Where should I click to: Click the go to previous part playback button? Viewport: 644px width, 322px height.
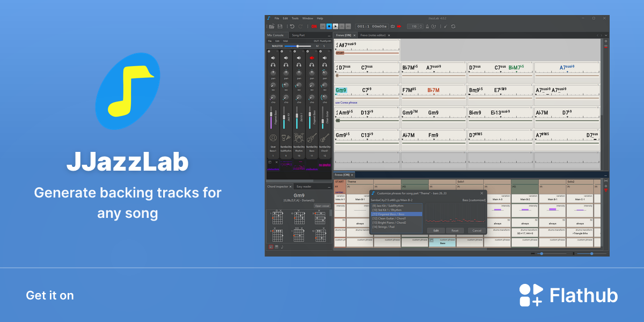323,26
